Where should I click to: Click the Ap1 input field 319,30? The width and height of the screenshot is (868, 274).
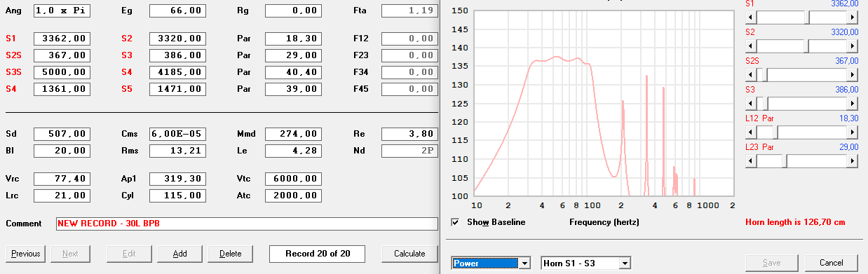pos(177,179)
